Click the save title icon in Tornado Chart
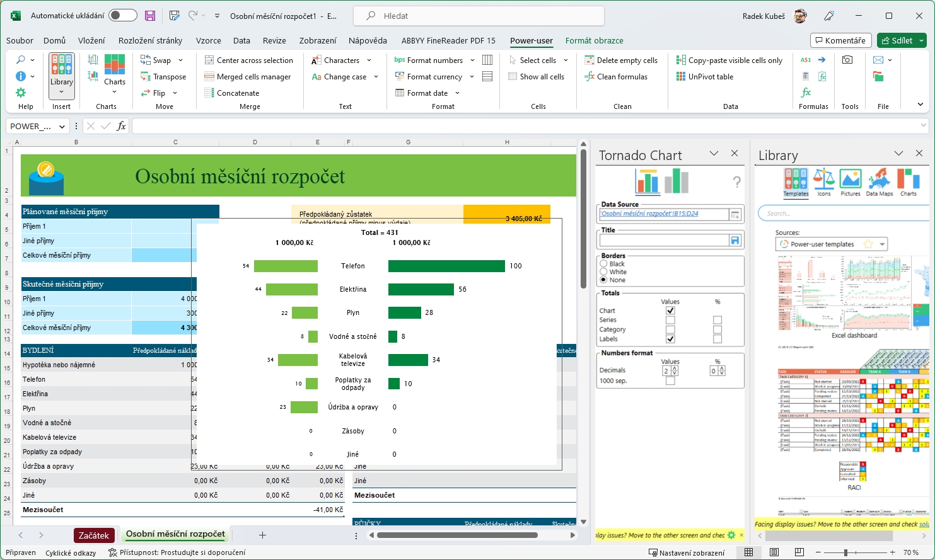The height and width of the screenshot is (560, 935). [735, 241]
